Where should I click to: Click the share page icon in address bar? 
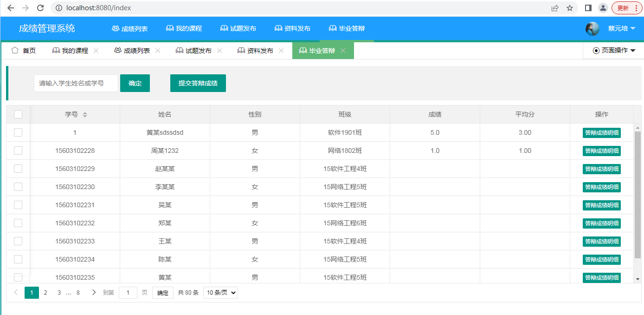(x=555, y=8)
